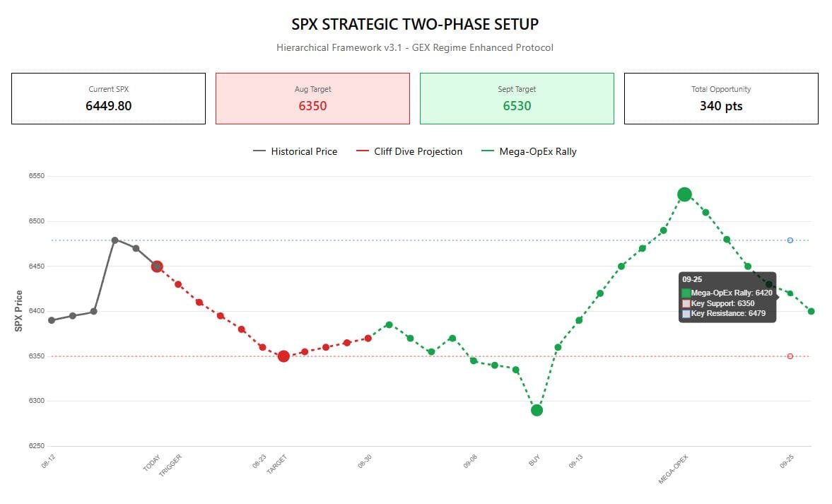The image size is (832, 504).
Task: Click the green swatch in the tooltip
Action: click(x=686, y=293)
